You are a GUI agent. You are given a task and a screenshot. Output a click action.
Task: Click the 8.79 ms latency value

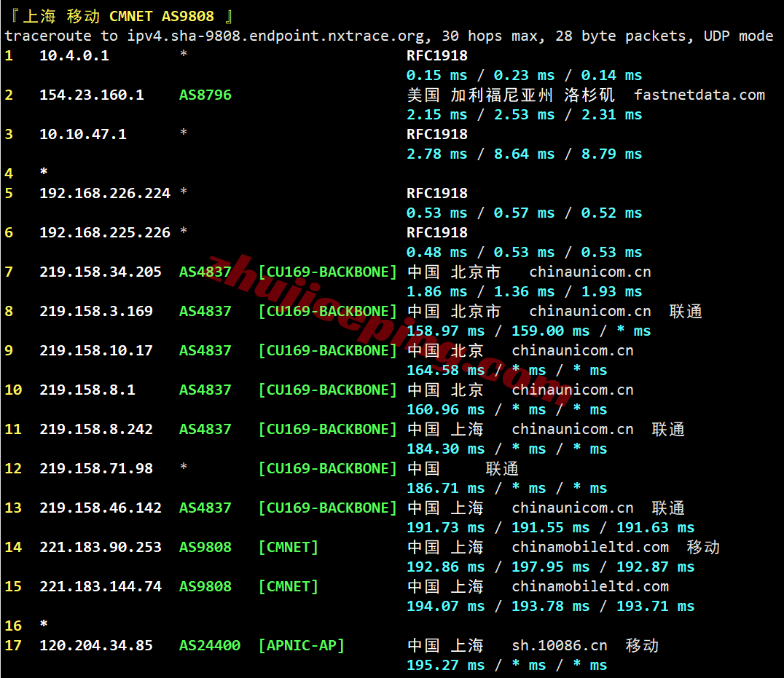click(x=612, y=154)
